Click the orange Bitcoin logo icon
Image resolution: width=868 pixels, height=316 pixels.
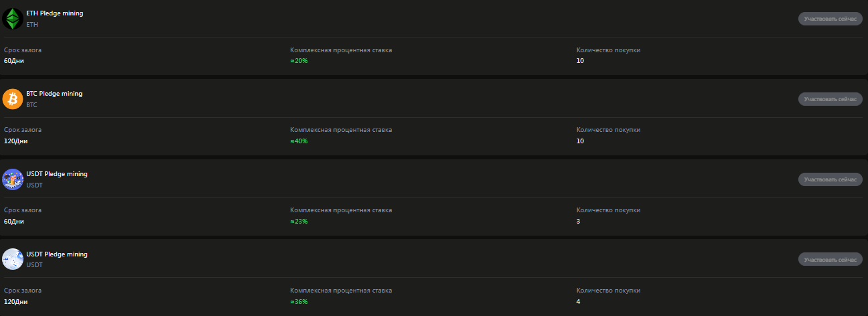click(x=13, y=99)
